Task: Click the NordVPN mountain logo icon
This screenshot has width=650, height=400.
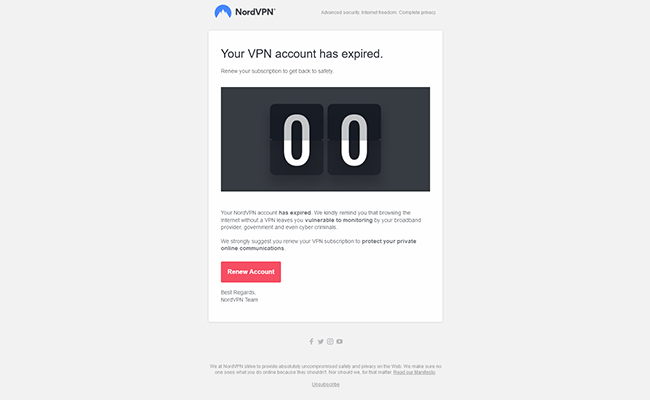Action: [223, 11]
